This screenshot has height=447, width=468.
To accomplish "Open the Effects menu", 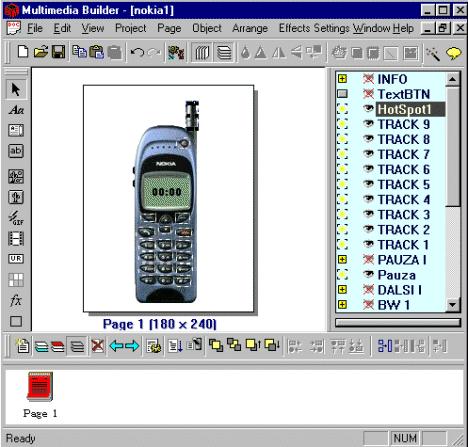I will click(294, 28).
